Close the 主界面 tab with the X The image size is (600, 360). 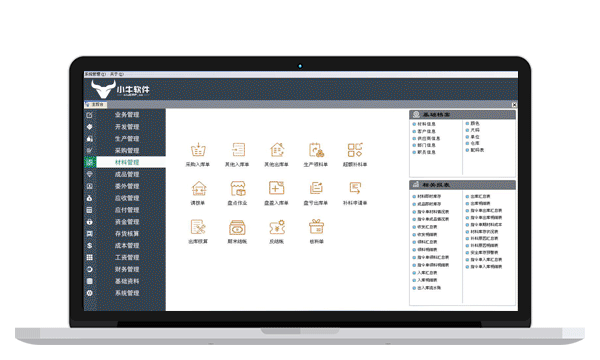tap(514, 104)
